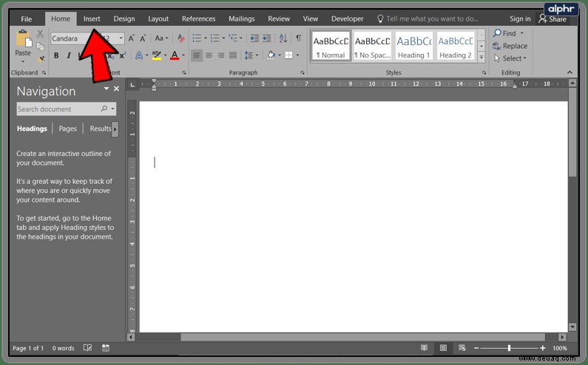Open the Mailings tab
The image size is (588, 365).
click(242, 18)
